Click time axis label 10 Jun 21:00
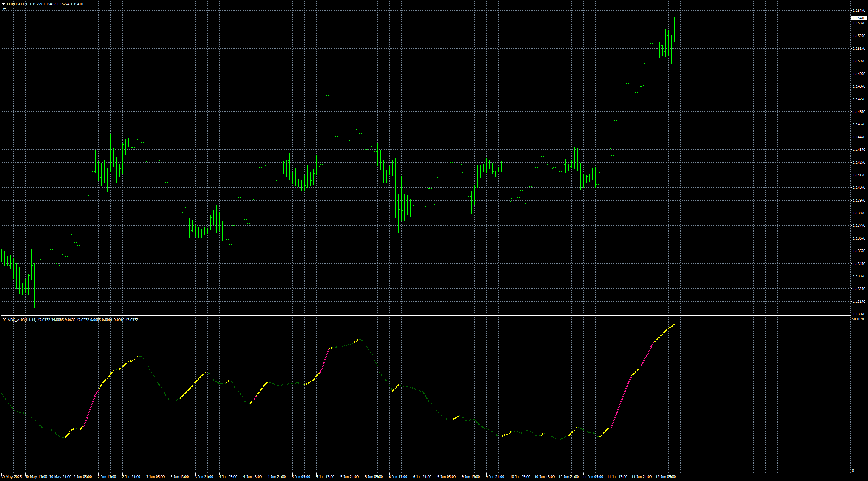 click(569, 477)
